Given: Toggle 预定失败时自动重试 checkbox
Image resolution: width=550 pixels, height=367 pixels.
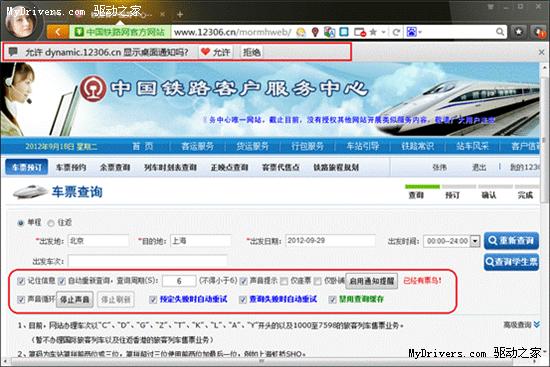Looking at the screenshot, I should point(153,300).
